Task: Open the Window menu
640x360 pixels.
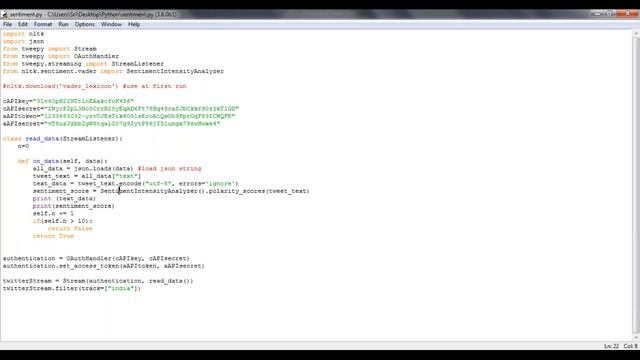Action: [x=111, y=24]
